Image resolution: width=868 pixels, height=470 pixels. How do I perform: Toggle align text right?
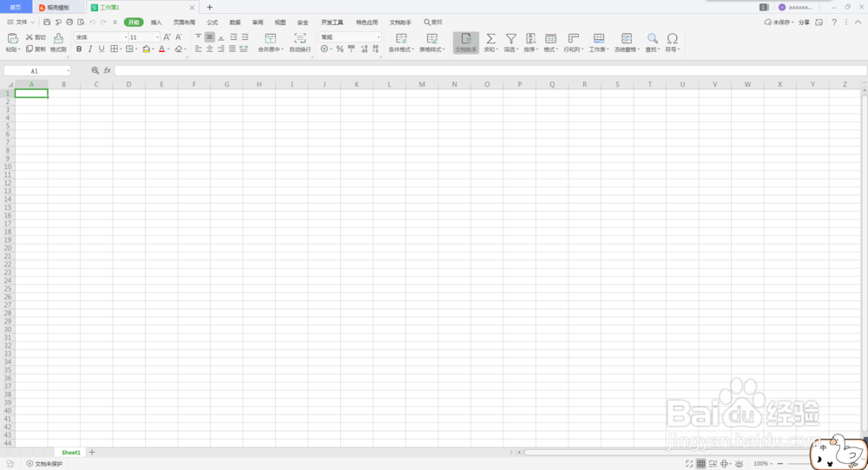pyautogui.click(x=220, y=49)
